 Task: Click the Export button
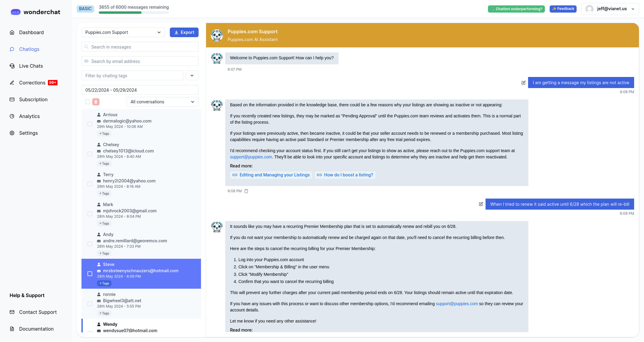[184, 32]
